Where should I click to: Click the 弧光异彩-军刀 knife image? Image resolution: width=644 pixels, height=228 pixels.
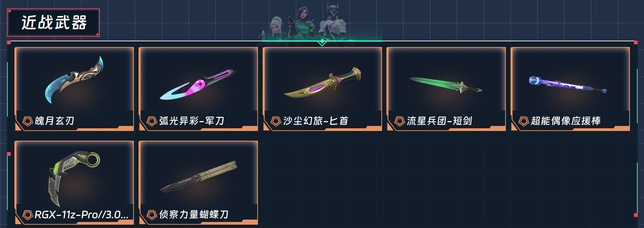point(198,84)
